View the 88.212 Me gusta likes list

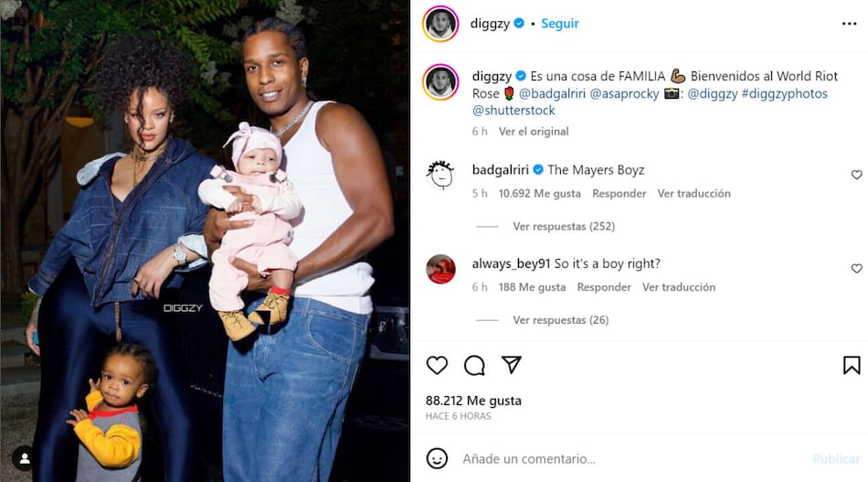[x=473, y=401]
